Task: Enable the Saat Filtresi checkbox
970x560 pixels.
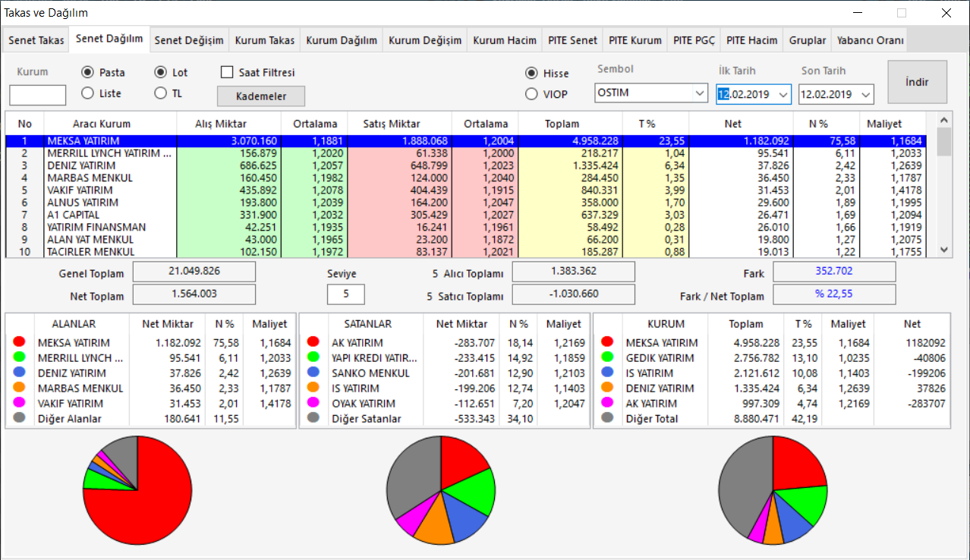Action: pyautogui.click(x=227, y=73)
